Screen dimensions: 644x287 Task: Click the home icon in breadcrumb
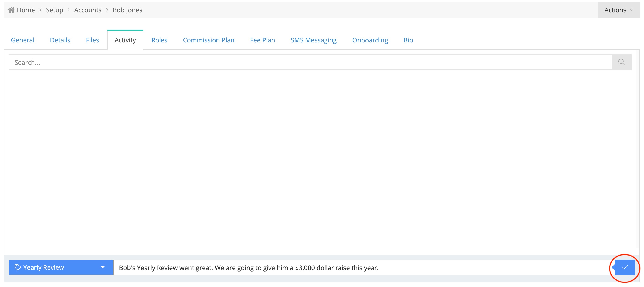tap(11, 10)
